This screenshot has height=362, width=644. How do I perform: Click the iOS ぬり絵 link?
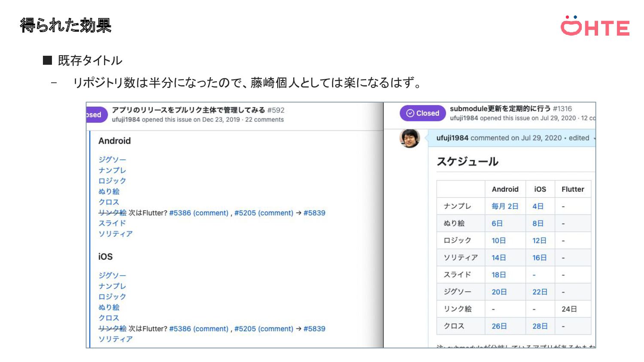109,307
